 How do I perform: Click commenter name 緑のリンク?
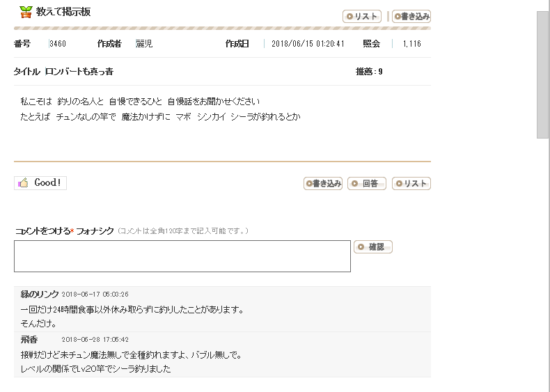pyautogui.click(x=40, y=294)
